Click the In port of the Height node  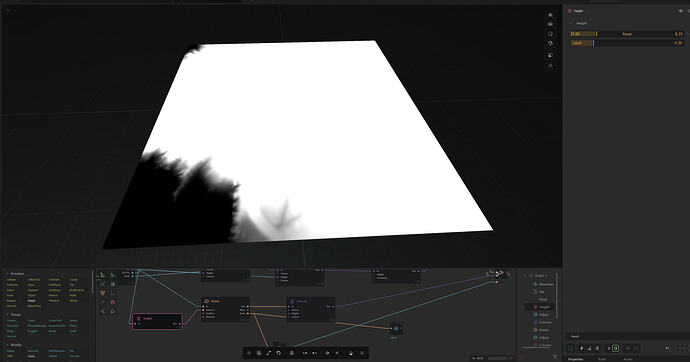click(x=136, y=324)
